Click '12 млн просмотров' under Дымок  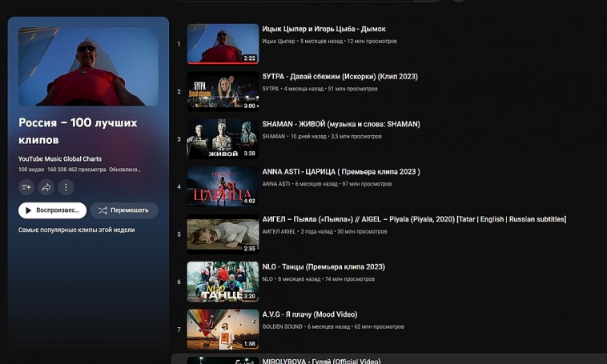coord(372,41)
